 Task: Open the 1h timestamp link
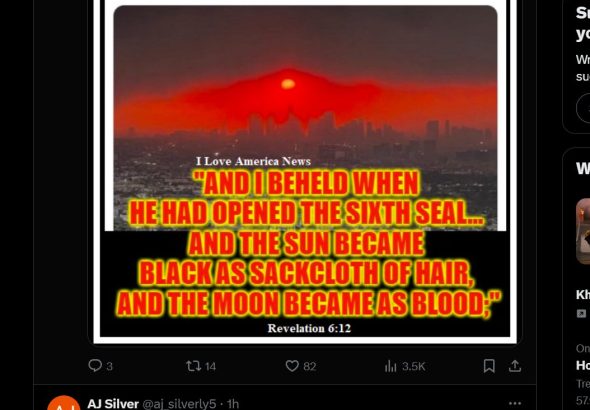(233, 404)
